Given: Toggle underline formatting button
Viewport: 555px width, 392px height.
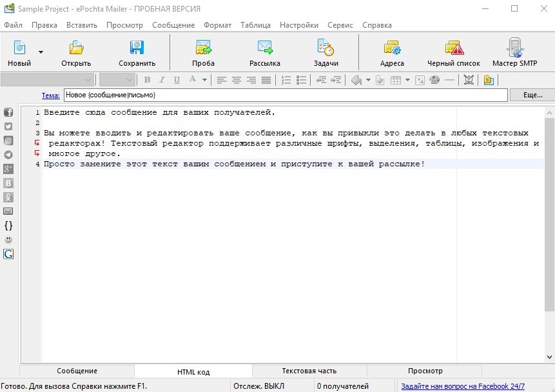Looking at the screenshot, I should (x=177, y=80).
